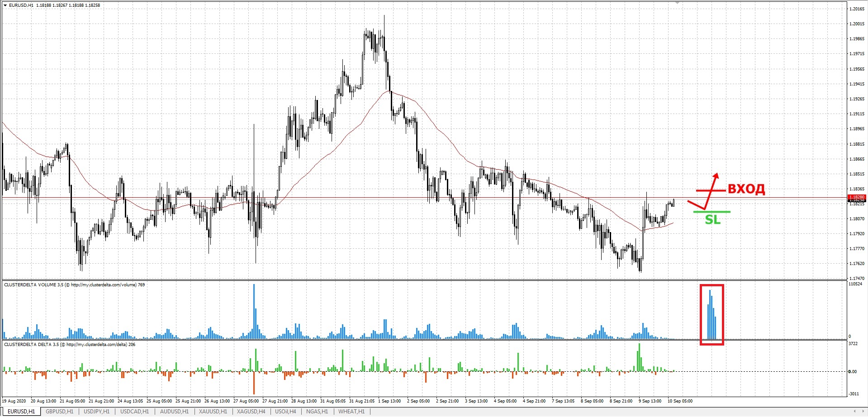Click the left tab-scroll arrow

coord(854,412)
